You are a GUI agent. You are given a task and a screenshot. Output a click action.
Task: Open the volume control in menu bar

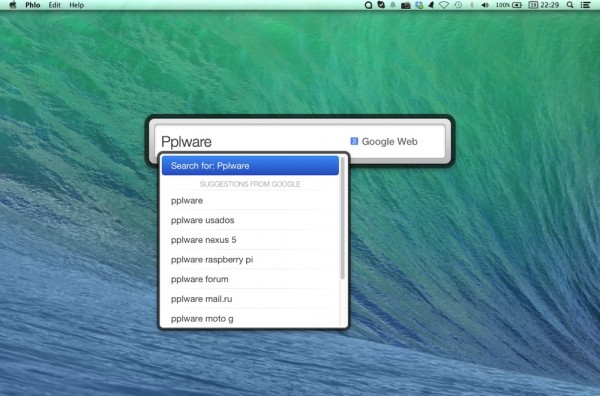pyautogui.click(x=485, y=5)
